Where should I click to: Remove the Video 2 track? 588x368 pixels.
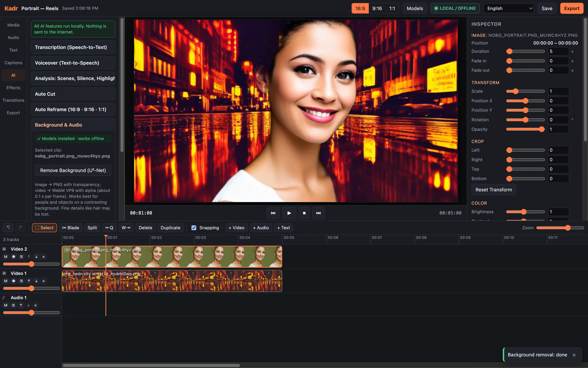pos(44,256)
